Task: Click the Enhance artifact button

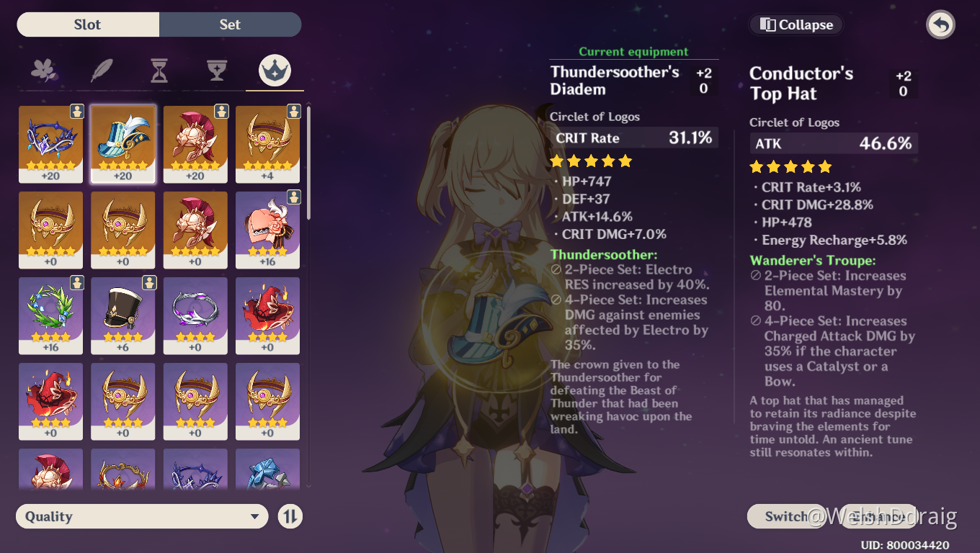Action: point(879,516)
